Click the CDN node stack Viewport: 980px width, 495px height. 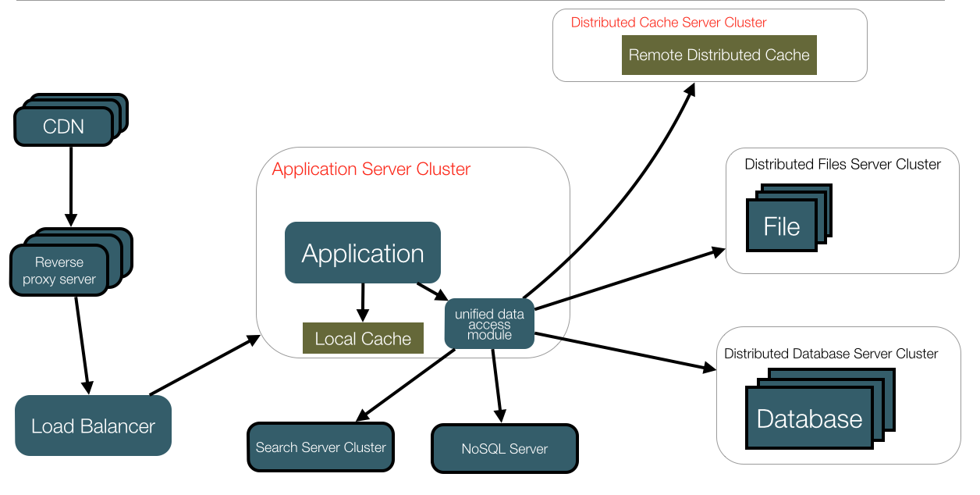tap(63, 126)
